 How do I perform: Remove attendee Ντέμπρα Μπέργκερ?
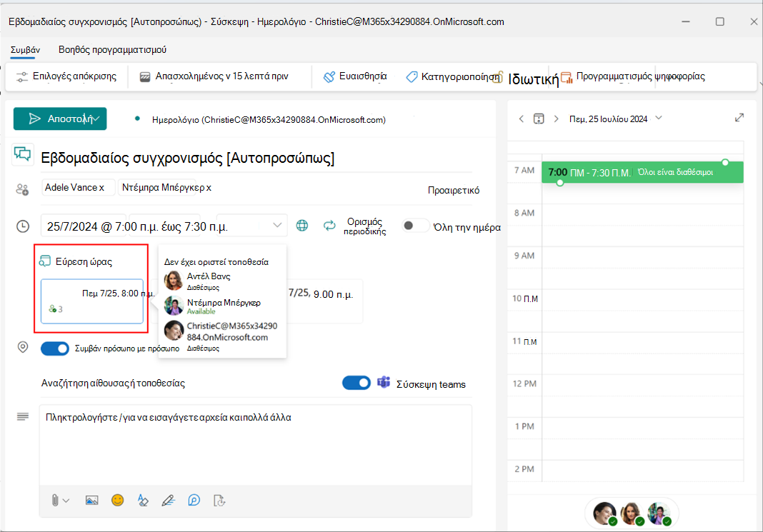[209, 188]
